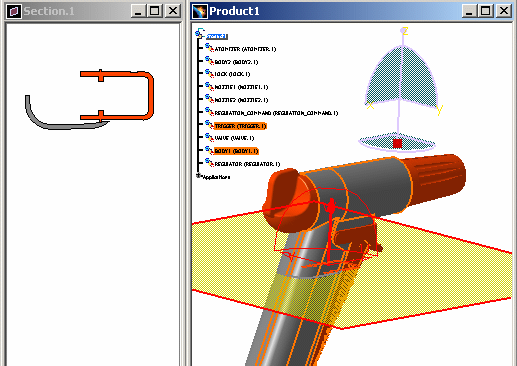Click the red square on compass base
The image size is (517, 366).
click(397, 143)
